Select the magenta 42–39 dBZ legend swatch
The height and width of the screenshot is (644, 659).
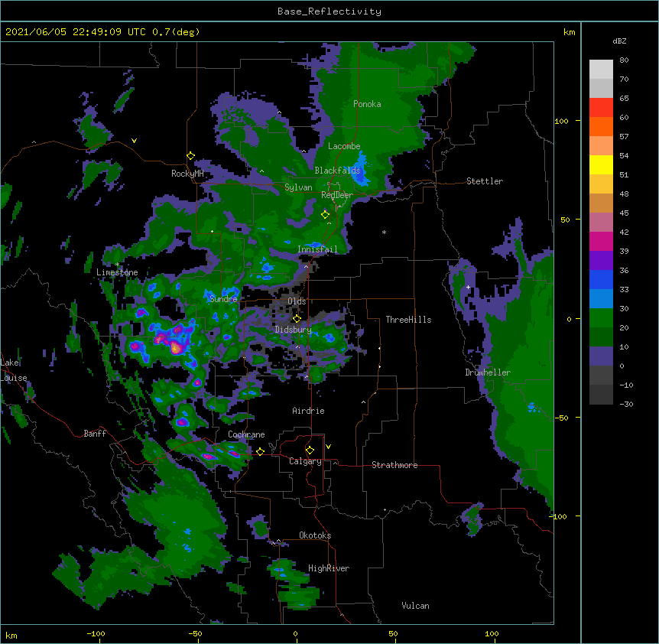pos(601,241)
